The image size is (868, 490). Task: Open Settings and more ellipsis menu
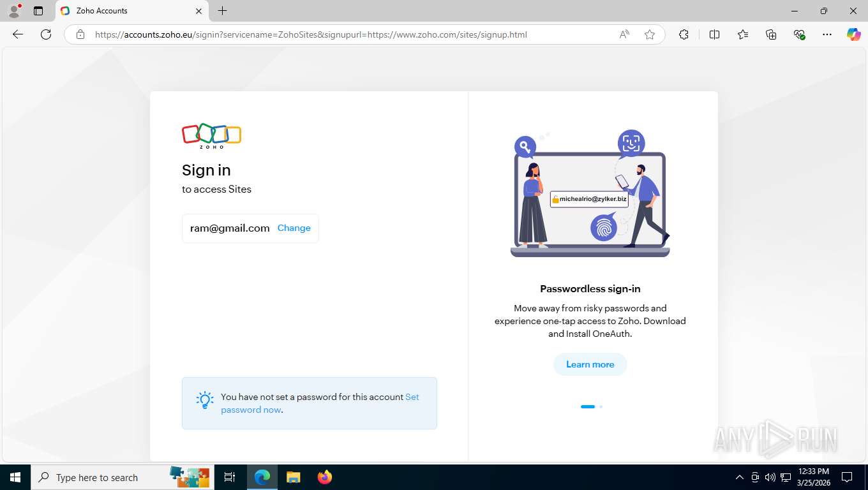tap(827, 34)
